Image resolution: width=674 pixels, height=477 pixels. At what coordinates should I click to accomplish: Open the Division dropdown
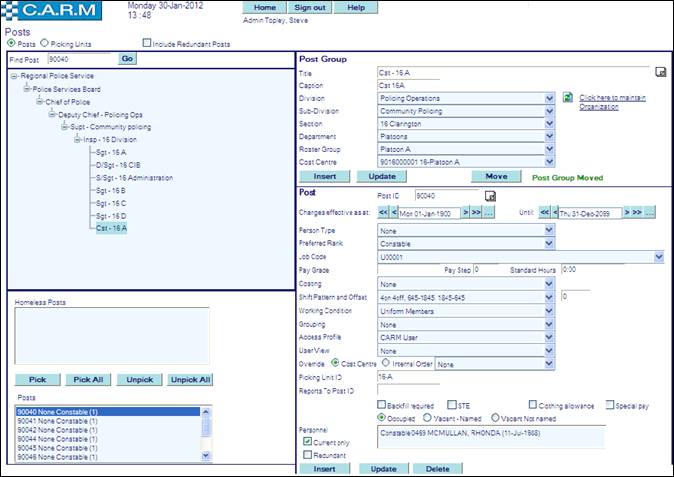tap(549, 98)
